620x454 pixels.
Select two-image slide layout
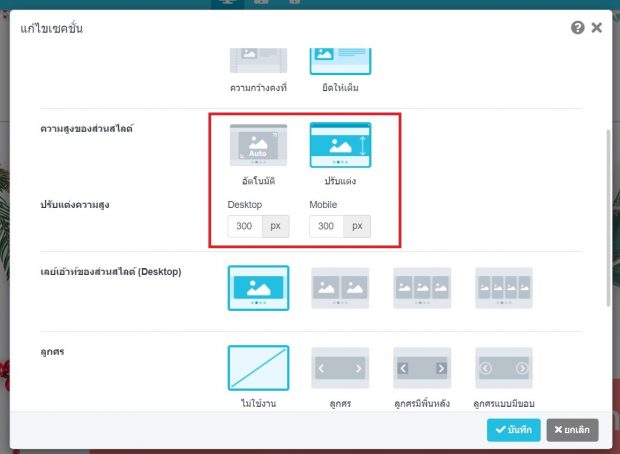tap(340, 288)
